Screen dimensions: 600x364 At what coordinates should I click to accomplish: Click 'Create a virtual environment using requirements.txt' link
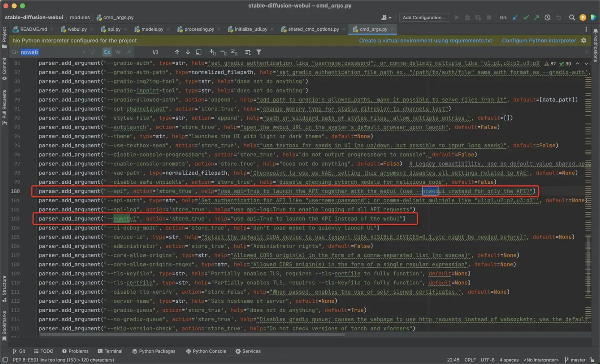426,41
